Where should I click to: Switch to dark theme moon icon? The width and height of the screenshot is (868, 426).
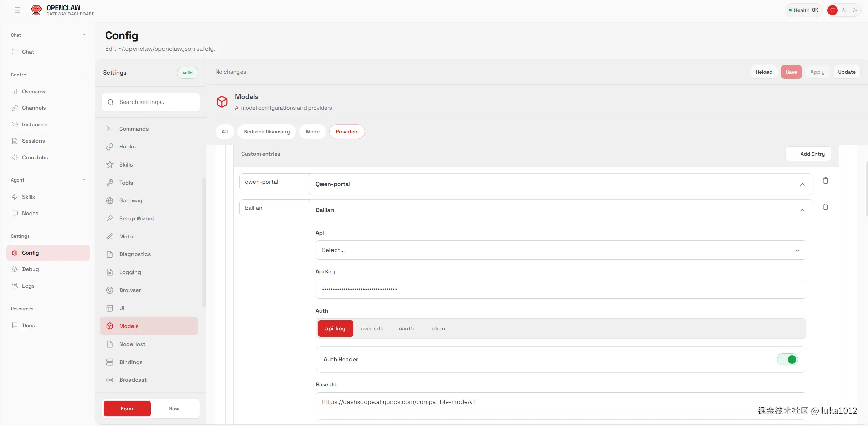tap(855, 10)
